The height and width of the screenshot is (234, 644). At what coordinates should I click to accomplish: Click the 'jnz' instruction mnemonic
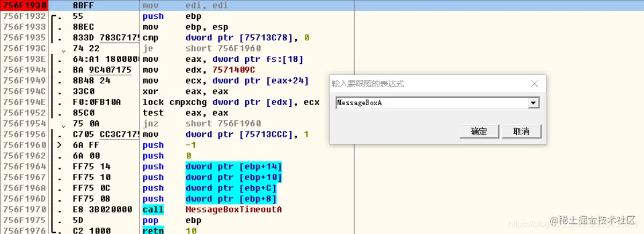click(x=150, y=123)
